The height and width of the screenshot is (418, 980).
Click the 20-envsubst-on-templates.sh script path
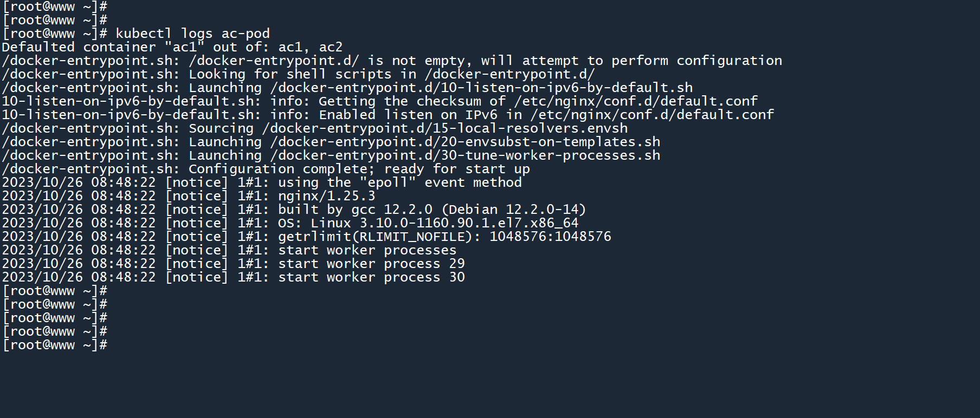tap(465, 142)
